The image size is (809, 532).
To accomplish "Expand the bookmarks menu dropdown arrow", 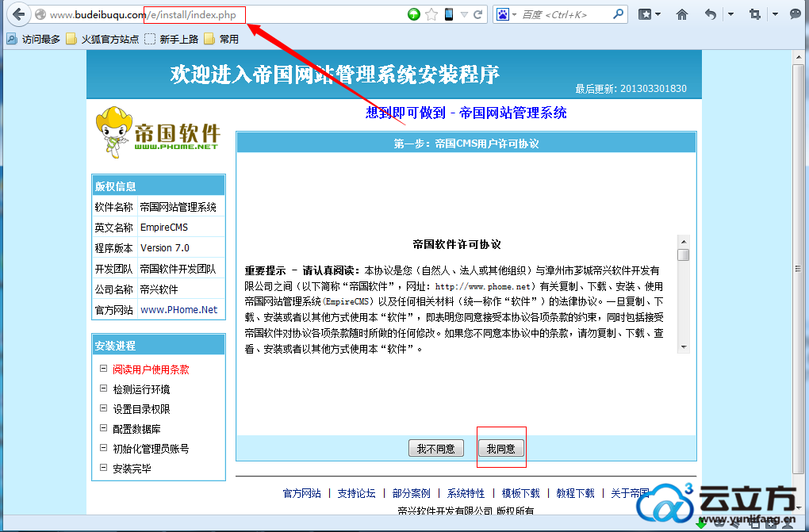I will pyautogui.click(x=658, y=15).
